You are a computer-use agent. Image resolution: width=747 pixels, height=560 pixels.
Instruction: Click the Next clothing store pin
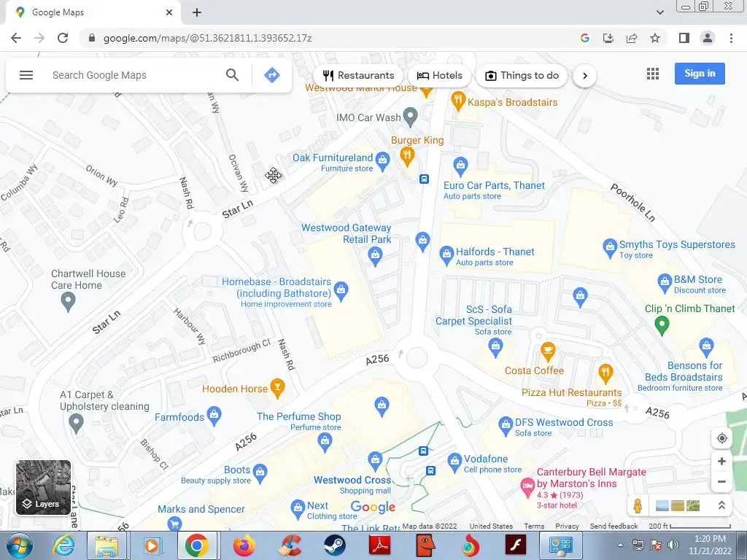[298, 510]
